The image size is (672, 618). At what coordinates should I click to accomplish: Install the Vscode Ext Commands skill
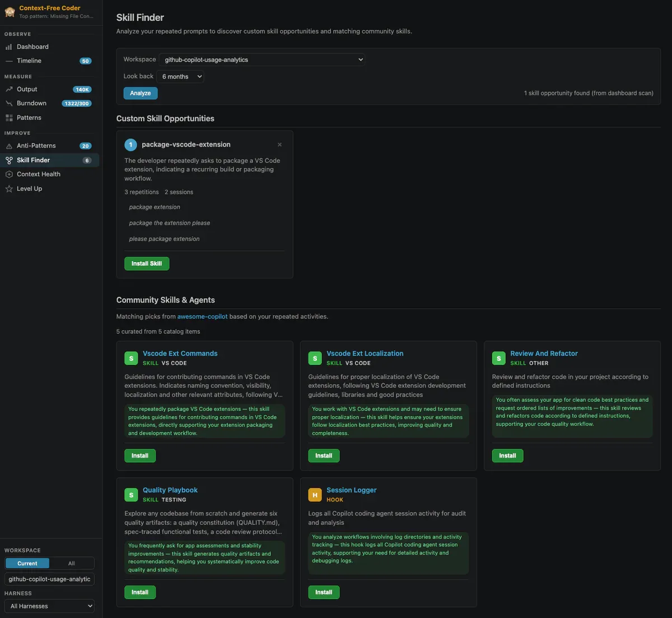[x=140, y=456]
